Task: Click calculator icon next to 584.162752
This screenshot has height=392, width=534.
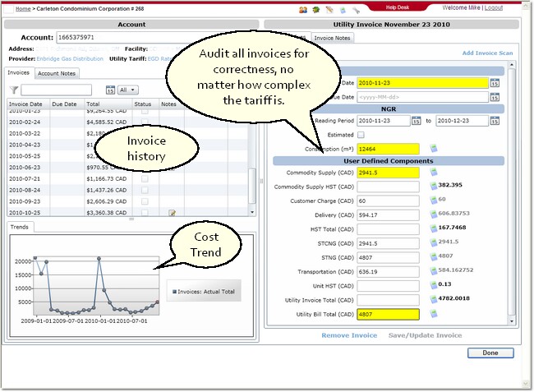Action: [434, 270]
